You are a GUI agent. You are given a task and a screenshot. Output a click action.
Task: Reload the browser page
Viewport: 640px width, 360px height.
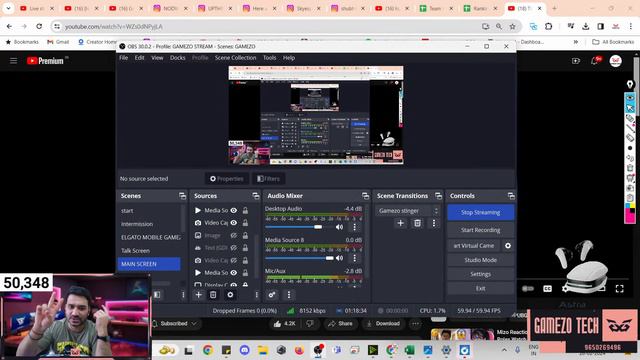(x=39, y=27)
